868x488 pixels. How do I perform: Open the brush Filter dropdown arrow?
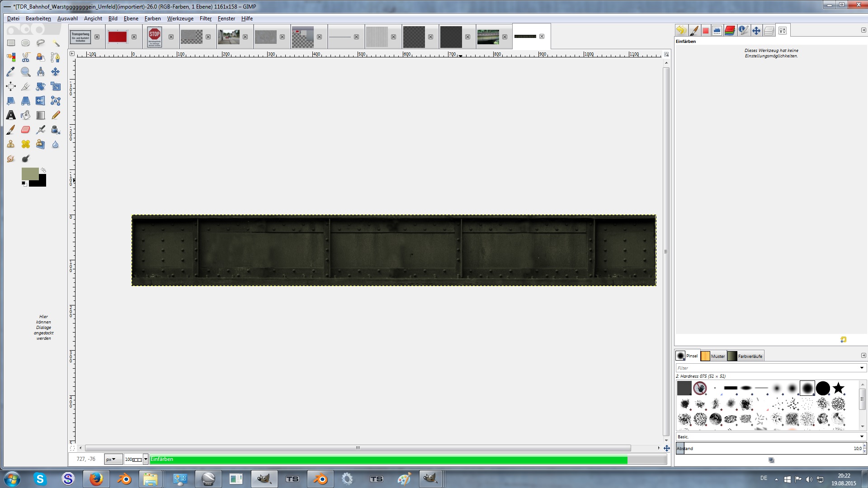862,368
